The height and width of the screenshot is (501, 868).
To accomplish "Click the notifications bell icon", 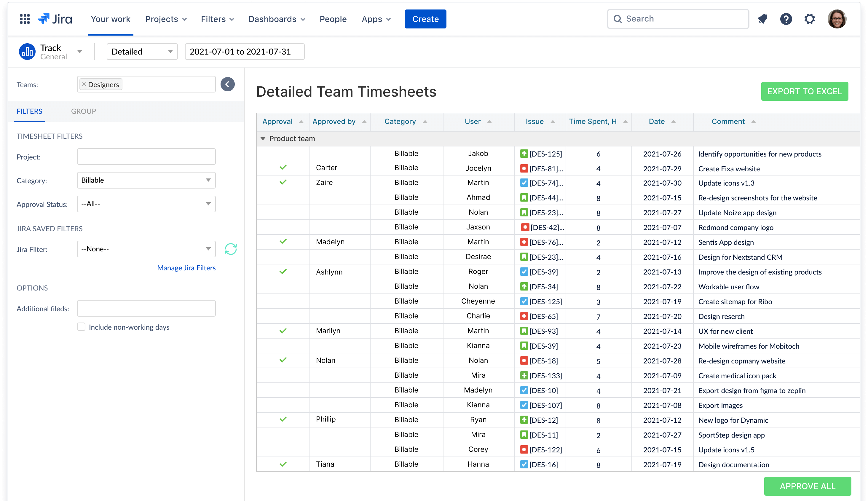I will point(762,19).
